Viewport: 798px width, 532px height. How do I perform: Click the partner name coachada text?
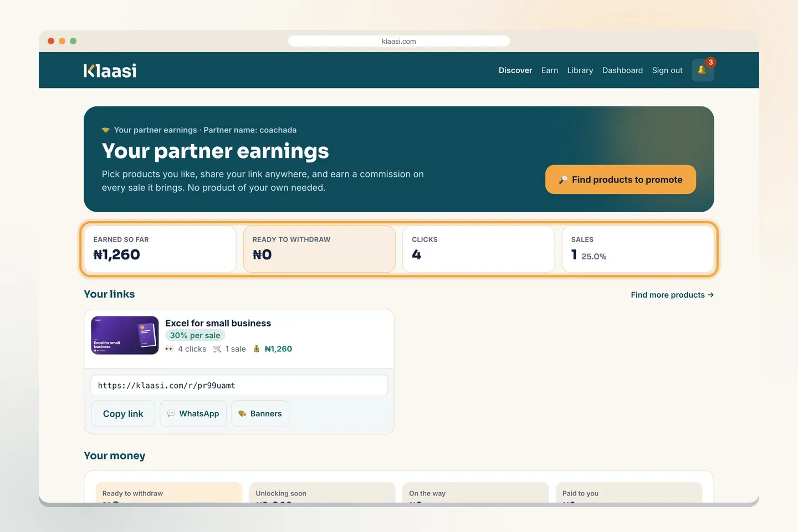pos(250,130)
